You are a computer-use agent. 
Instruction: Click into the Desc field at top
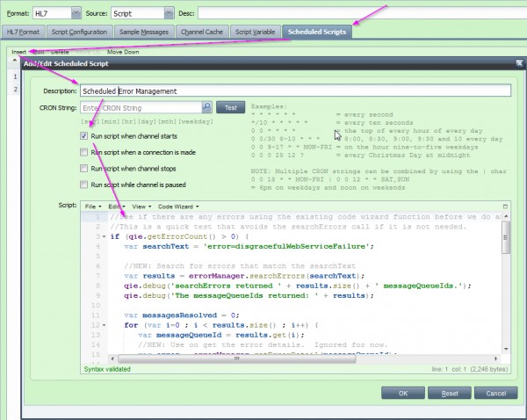click(x=362, y=13)
